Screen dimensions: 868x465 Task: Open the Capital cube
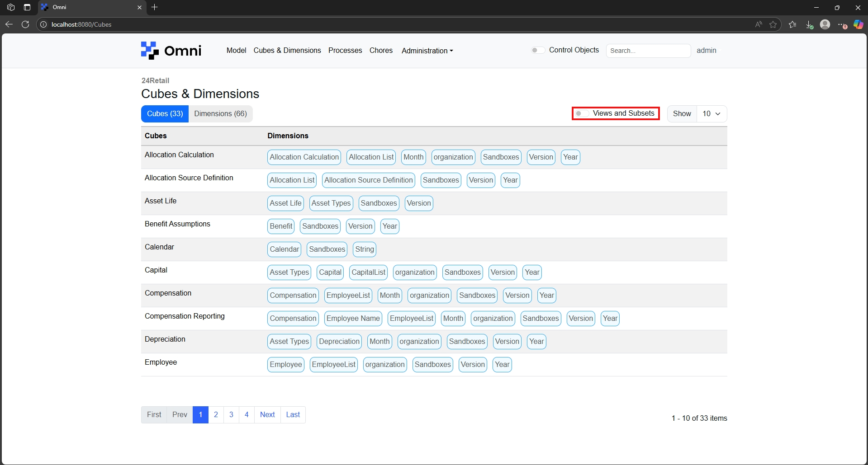pyautogui.click(x=156, y=270)
